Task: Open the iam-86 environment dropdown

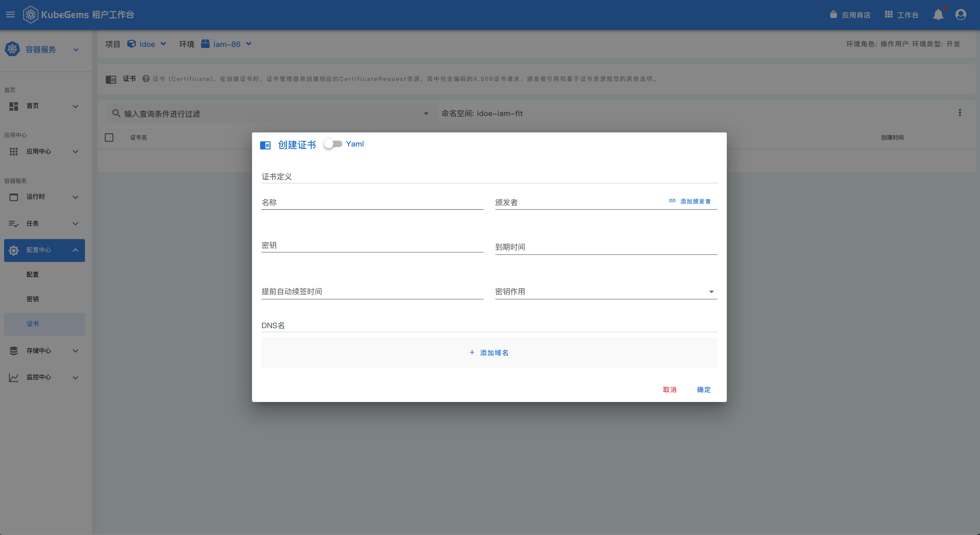Action: coord(249,44)
